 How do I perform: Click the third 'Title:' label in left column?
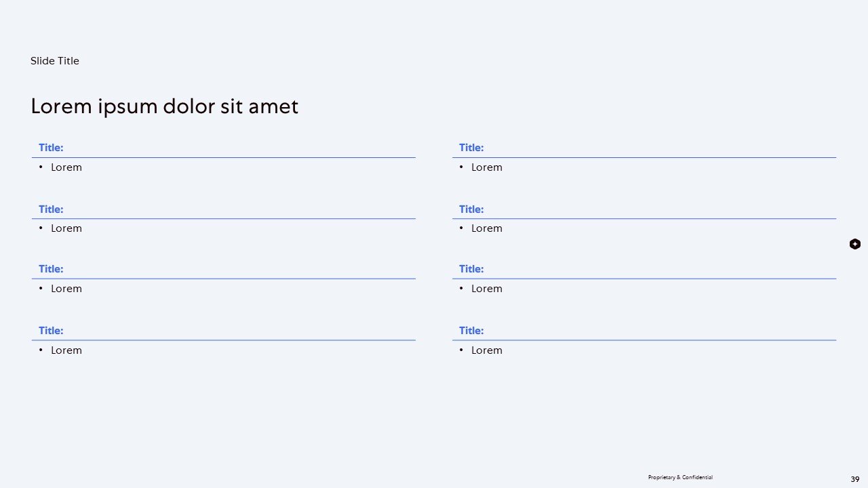(51, 269)
